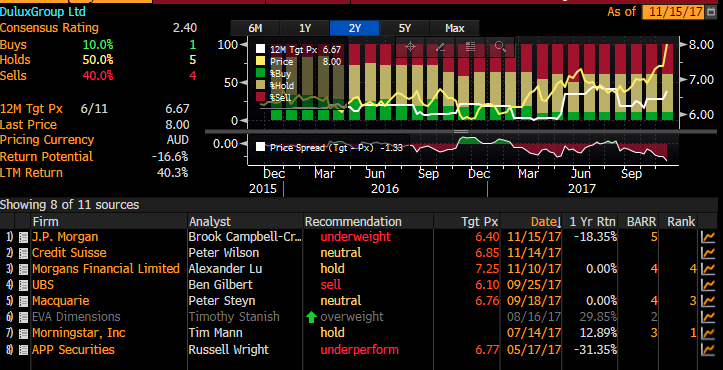
Task: Click the Return Potential label
Action: [x=46, y=157]
